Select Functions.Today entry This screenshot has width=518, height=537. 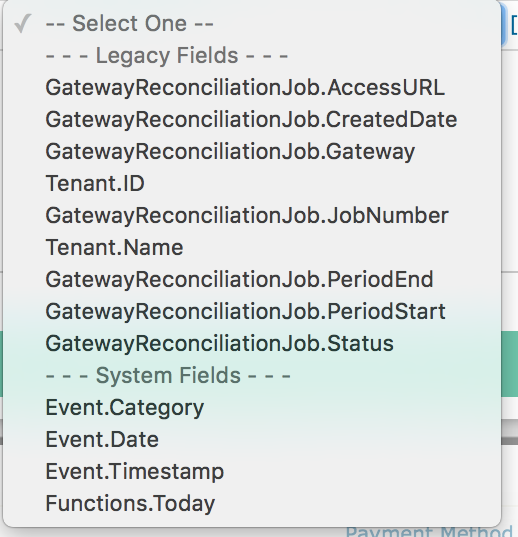(252, 503)
